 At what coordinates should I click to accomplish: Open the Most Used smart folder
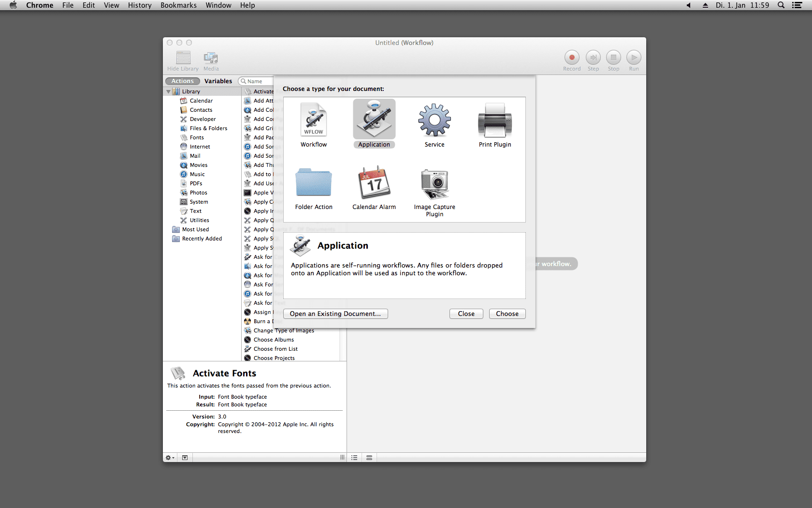202,229
